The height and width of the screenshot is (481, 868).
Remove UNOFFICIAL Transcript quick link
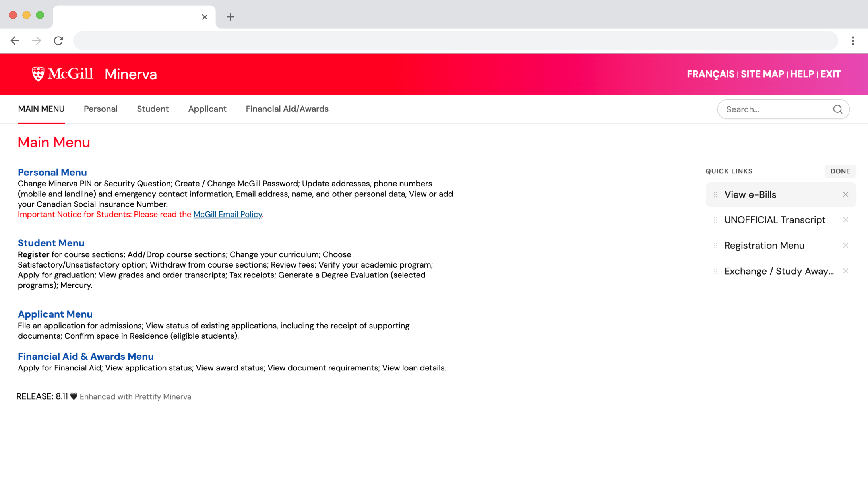pos(845,220)
